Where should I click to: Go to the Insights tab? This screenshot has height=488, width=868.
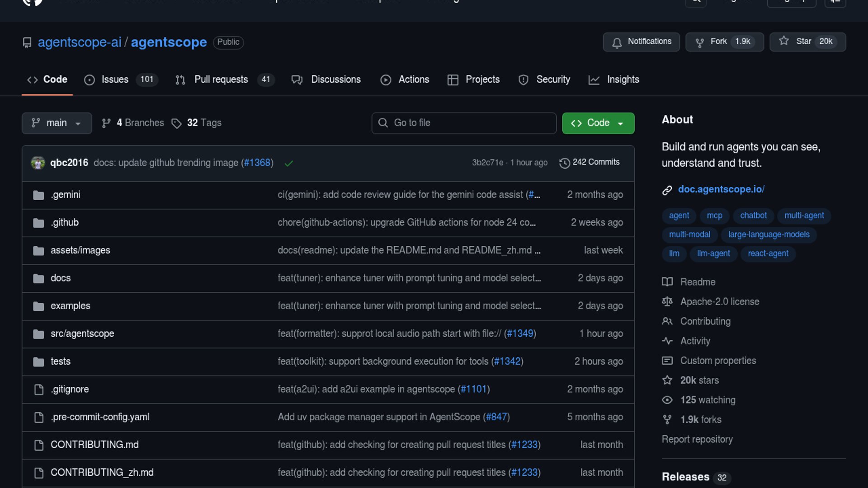[x=623, y=80]
